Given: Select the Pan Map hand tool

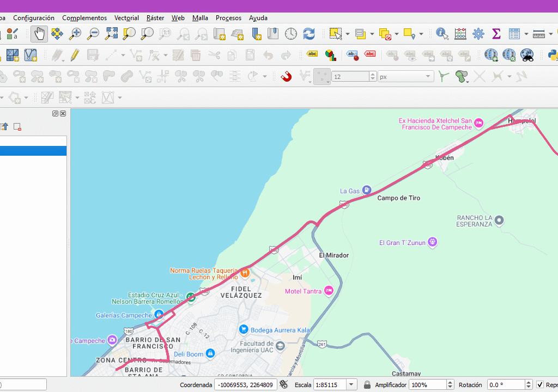Looking at the screenshot, I should (39, 34).
